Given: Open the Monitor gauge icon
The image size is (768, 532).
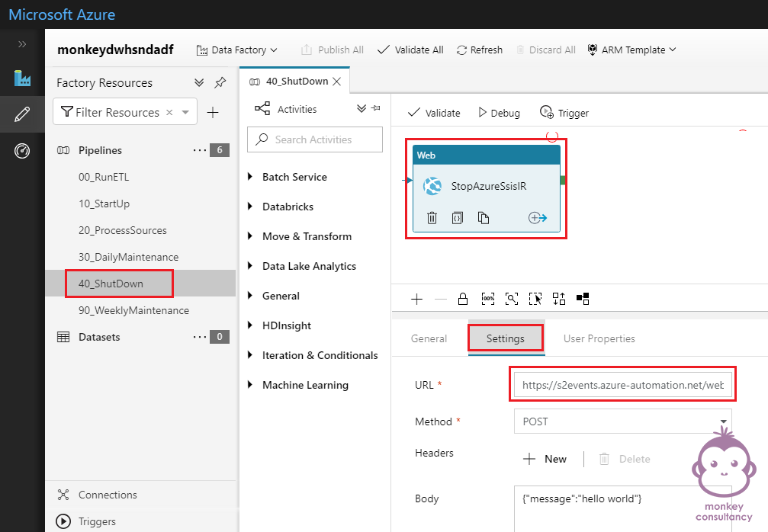Looking at the screenshot, I should click(x=22, y=151).
